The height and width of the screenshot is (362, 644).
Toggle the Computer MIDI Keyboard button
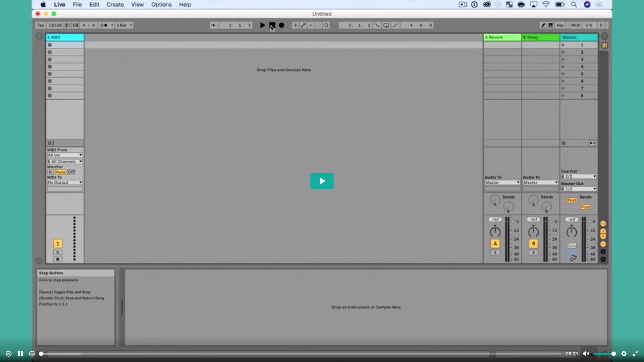tap(551, 25)
